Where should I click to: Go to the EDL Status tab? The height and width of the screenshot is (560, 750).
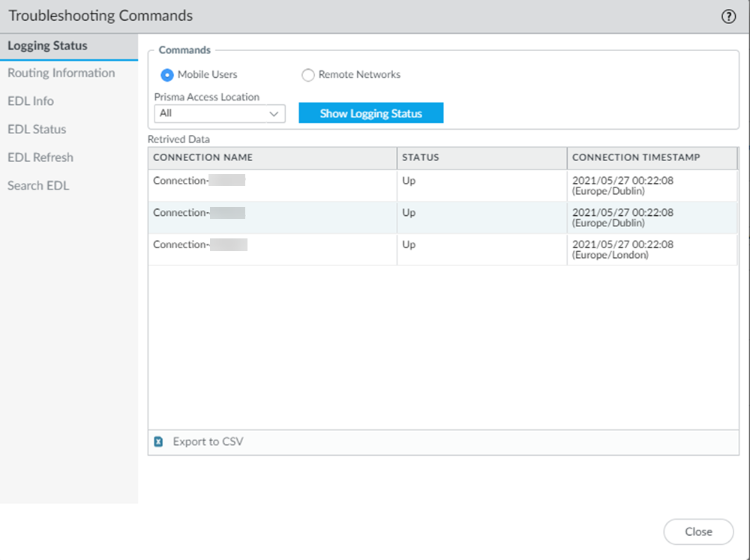[x=37, y=129]
